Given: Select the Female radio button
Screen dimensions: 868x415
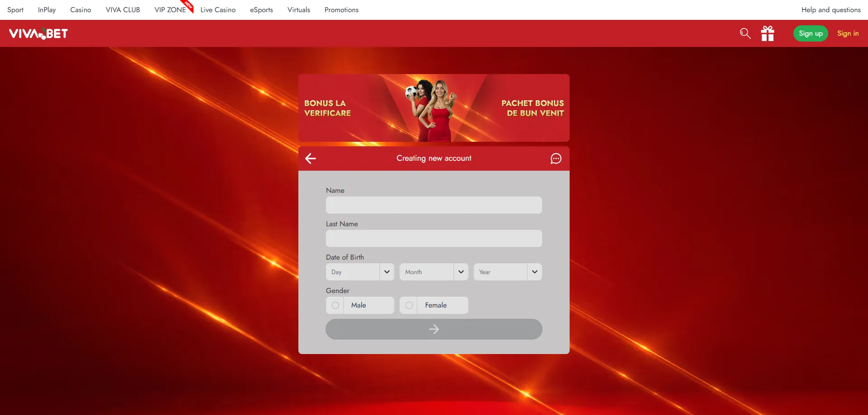Looking at the screenshot, I should 409,305.
